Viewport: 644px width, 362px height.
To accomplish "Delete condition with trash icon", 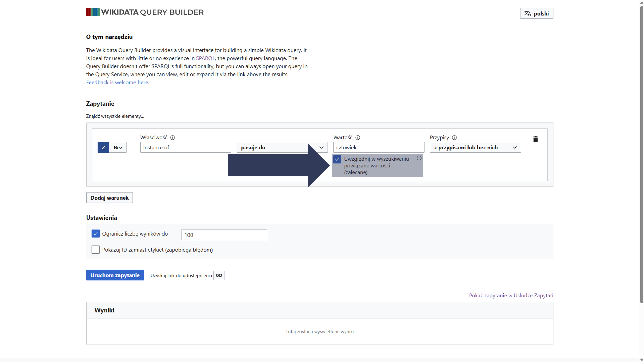I will (535, 139).
